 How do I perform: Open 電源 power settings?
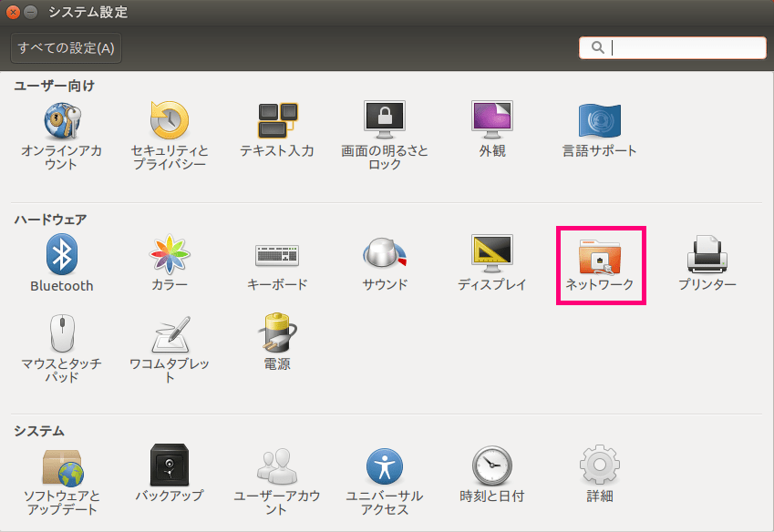click(277, 342)
